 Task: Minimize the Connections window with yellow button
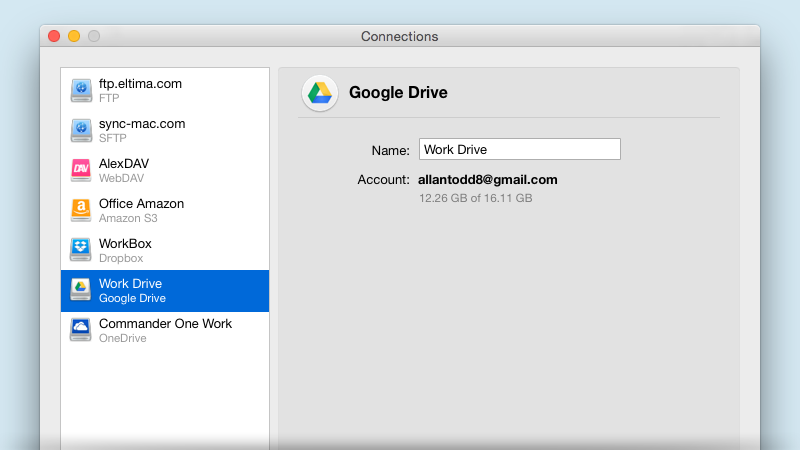74,36
